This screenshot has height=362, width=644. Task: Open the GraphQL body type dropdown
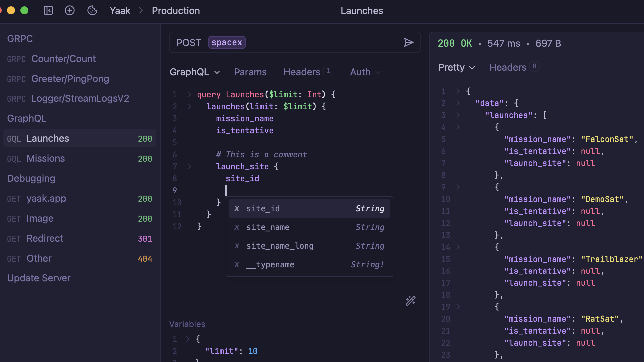point(195,72)
